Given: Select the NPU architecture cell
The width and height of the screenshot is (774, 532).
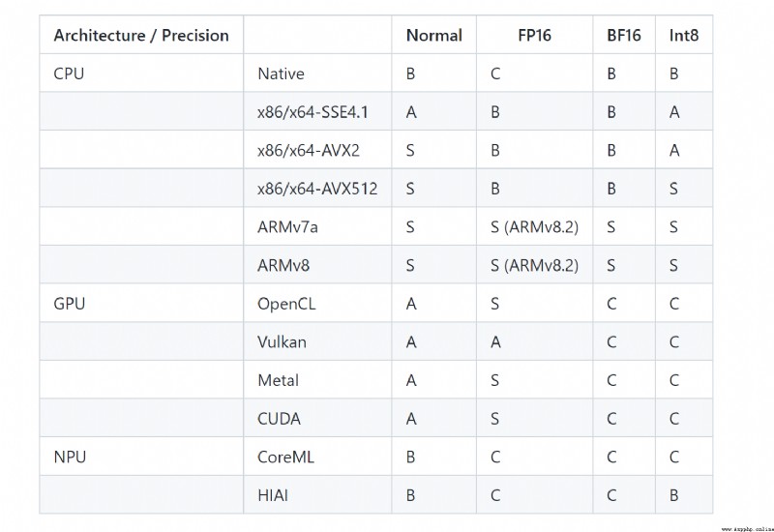Looking at the screenshot, I should (141, 457).
